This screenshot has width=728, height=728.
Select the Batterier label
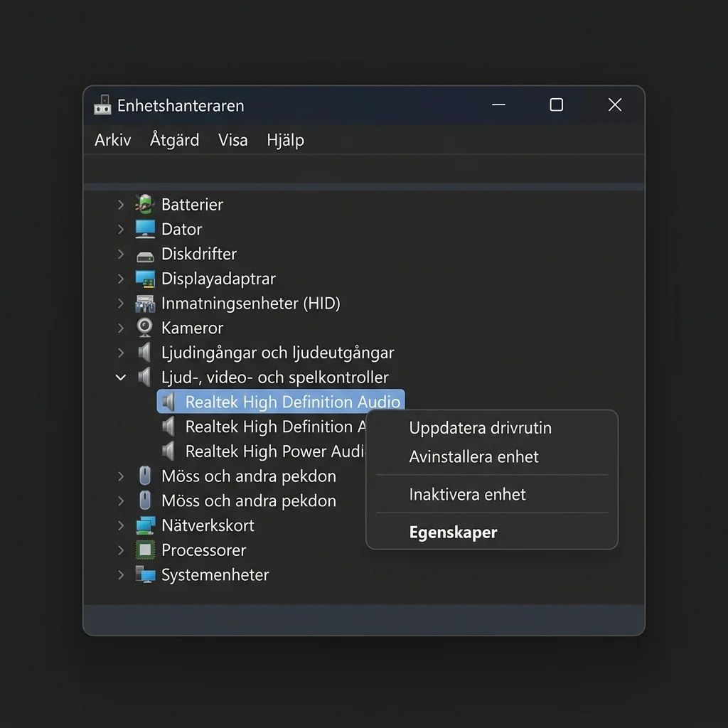[x=192, y=204]
